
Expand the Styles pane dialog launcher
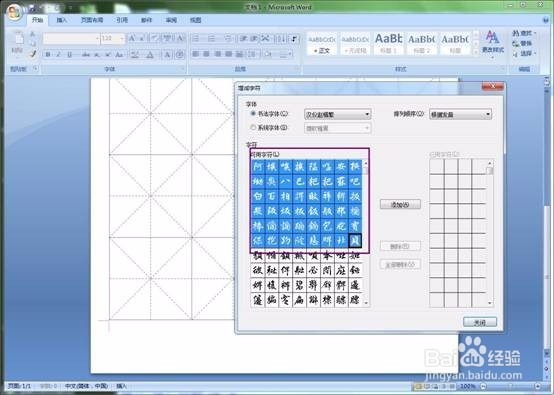503,69
